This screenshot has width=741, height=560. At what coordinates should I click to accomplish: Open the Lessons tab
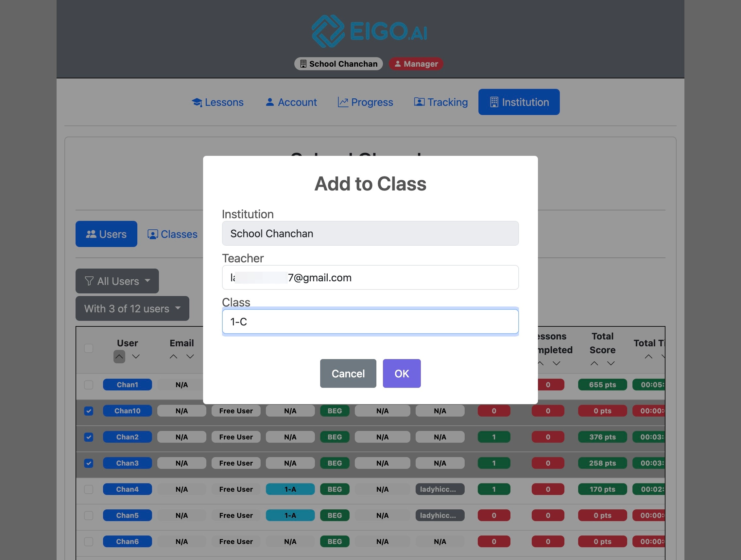tap(217, 102)
